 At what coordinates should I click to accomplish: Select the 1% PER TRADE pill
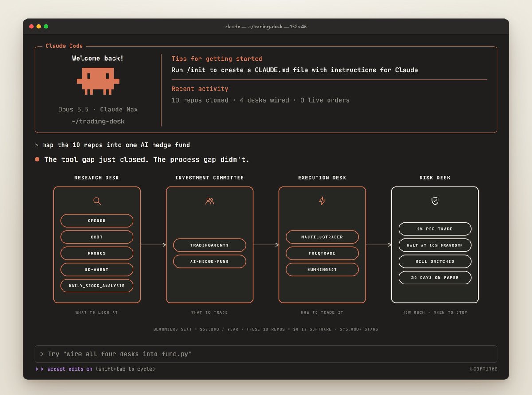(x=435, y=229)
